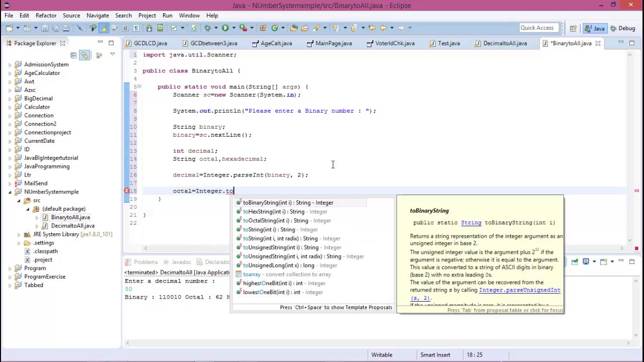The width and height of the screenshot is (644, 362).
Task: Minimize the Package Explorer view
Action: click(101, 43)
